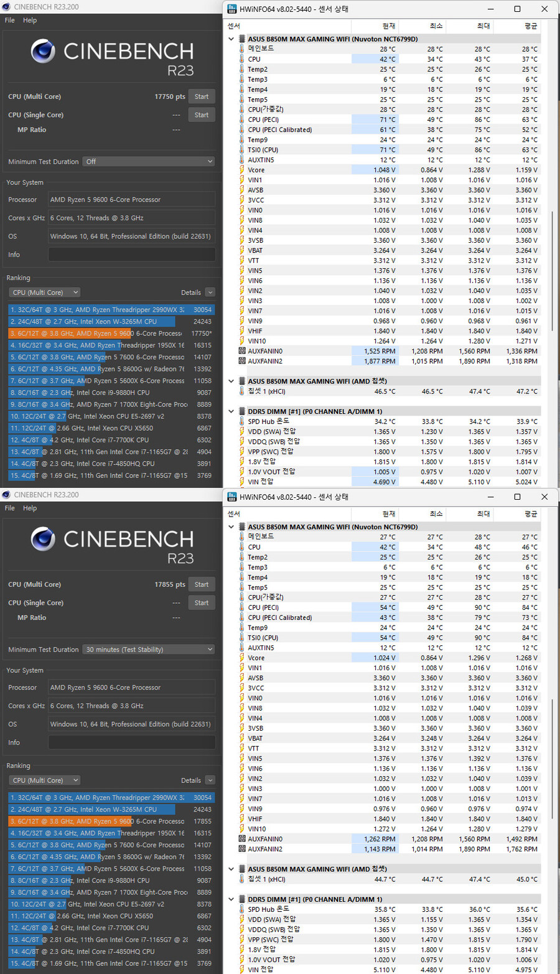The height and width of the screenshot is (974, 560).
Task: Collapse the DDR5 DIMM group above SPD Hub 34.2 °C
Action: pos(231,411)
